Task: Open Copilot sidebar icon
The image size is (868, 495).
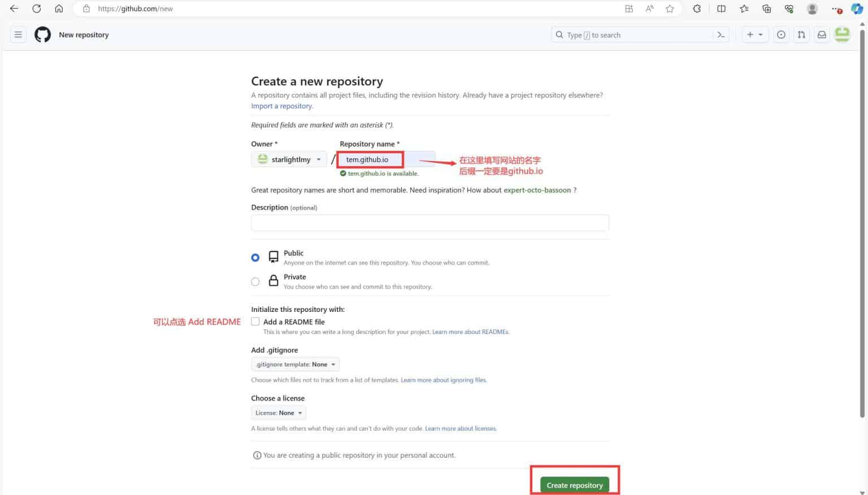Action: pos(857,8)
